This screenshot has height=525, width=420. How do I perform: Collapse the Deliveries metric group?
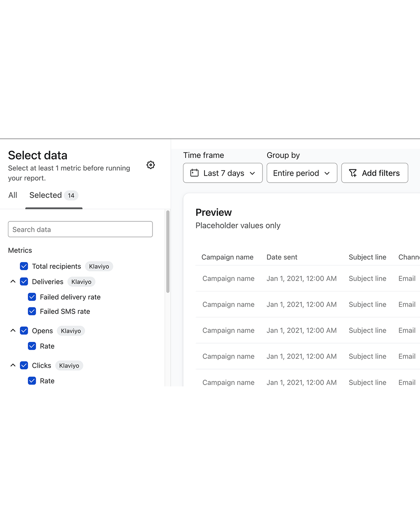pos(13,281)
